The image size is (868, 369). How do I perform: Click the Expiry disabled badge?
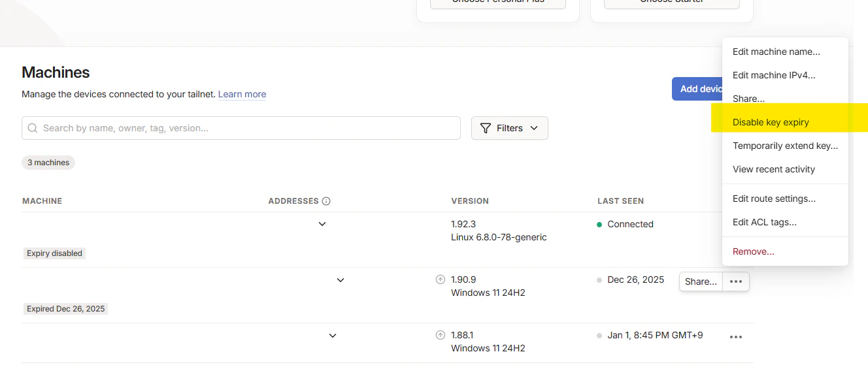pyautogui.click(x=54, y=253)
